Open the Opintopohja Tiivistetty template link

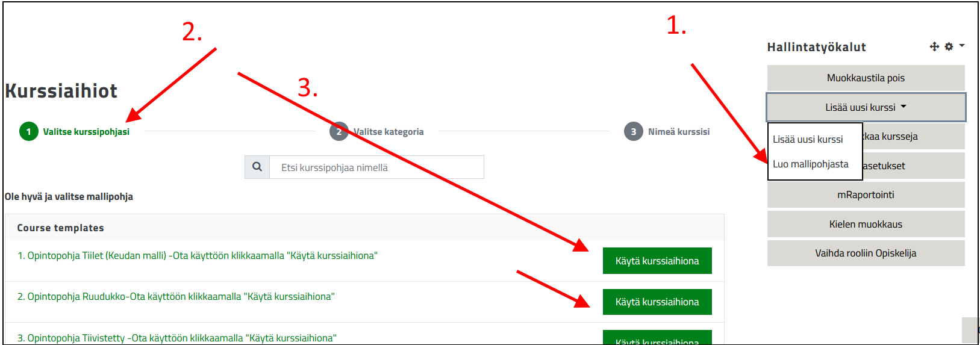click(177, 338)
